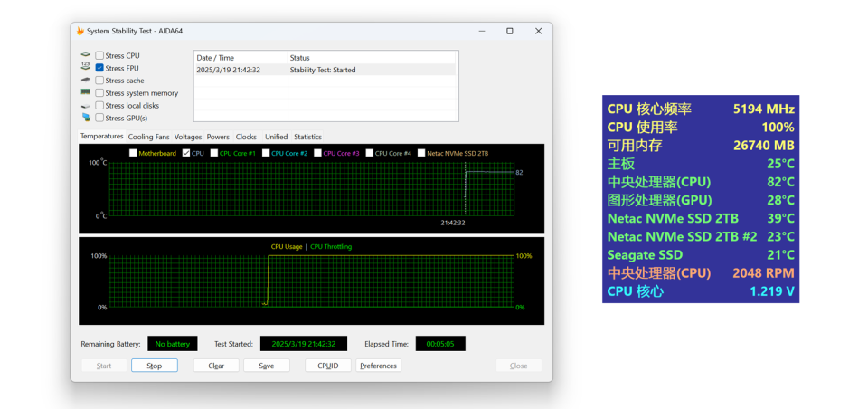Click the CPU Usage graph legend
This screenshot has width=868, height=409.
[x=287, y=247]
